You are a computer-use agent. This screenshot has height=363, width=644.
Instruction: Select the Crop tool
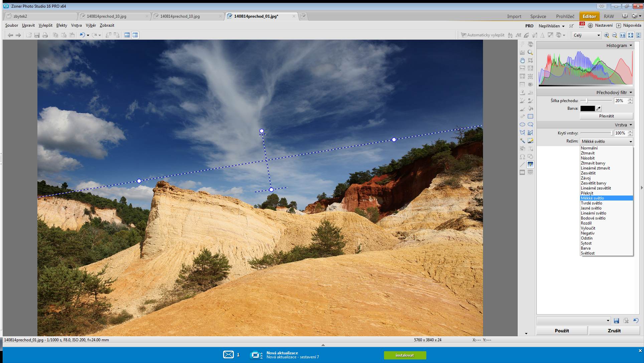530,60
